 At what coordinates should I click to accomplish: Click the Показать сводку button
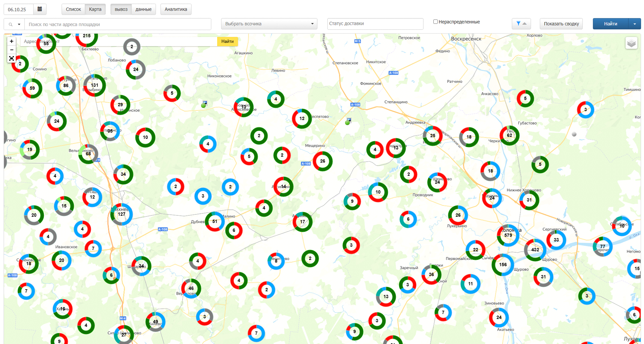[561, 24]
